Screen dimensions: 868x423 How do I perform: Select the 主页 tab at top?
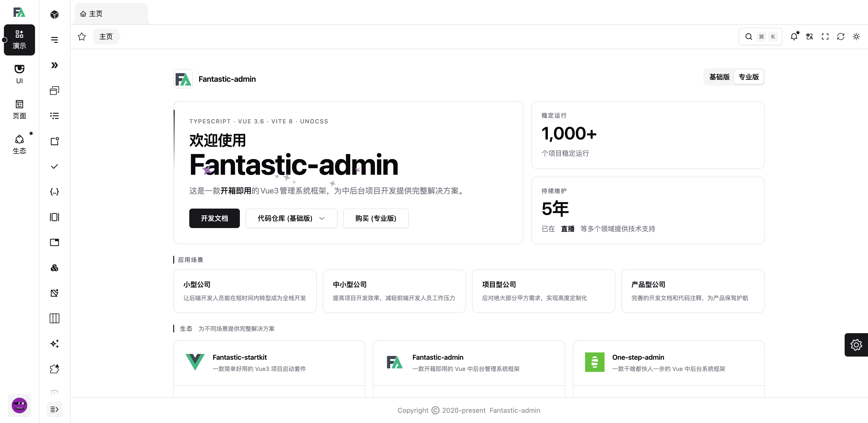pyautogui.click(x=110, y=14)
